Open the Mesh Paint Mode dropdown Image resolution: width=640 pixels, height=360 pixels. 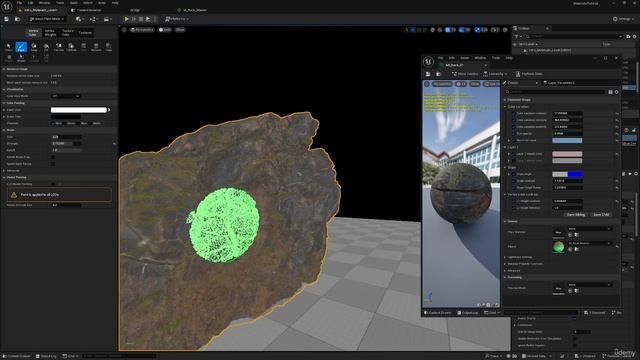click(47, 19)
